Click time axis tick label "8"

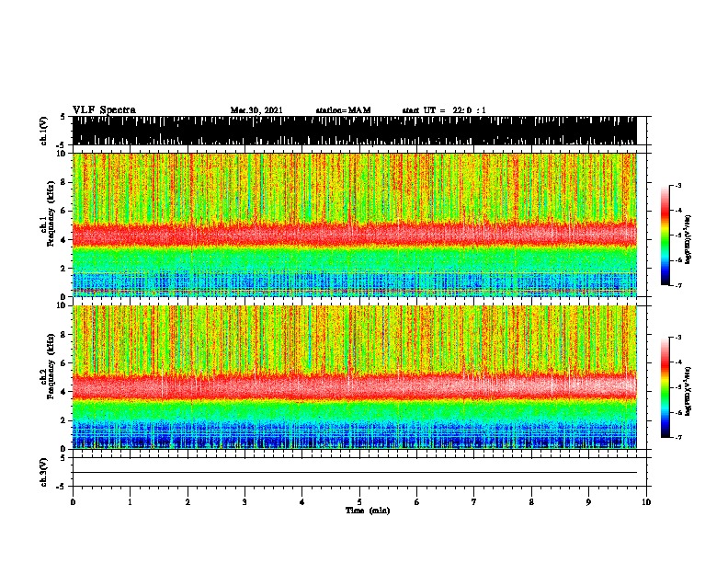click(531, 502)
